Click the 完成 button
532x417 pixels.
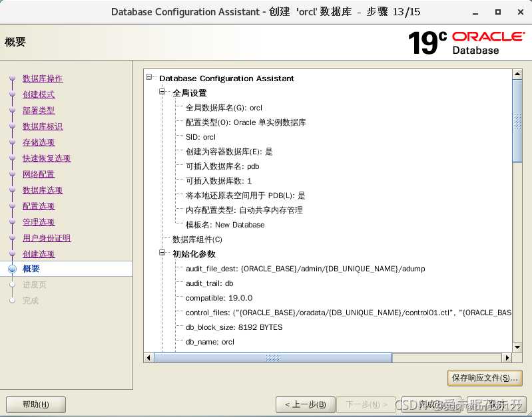tap(431, 404)
